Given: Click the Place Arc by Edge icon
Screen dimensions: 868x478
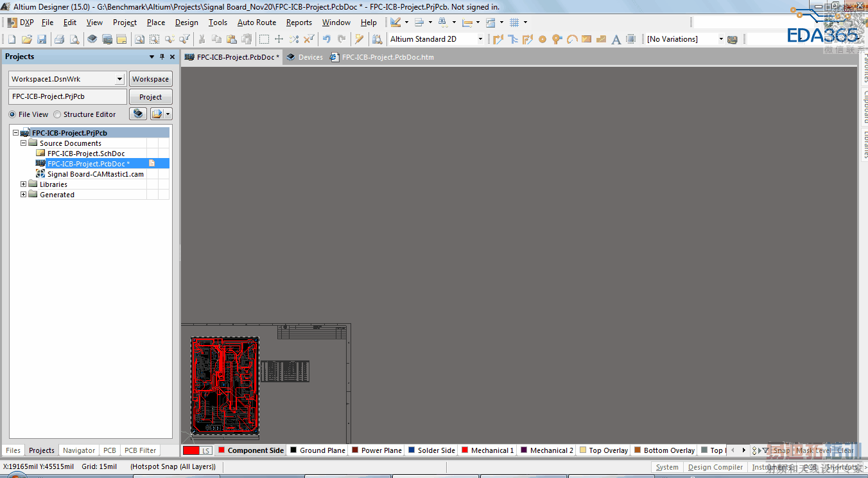Looking at the screenshot, I should point(572,39).
